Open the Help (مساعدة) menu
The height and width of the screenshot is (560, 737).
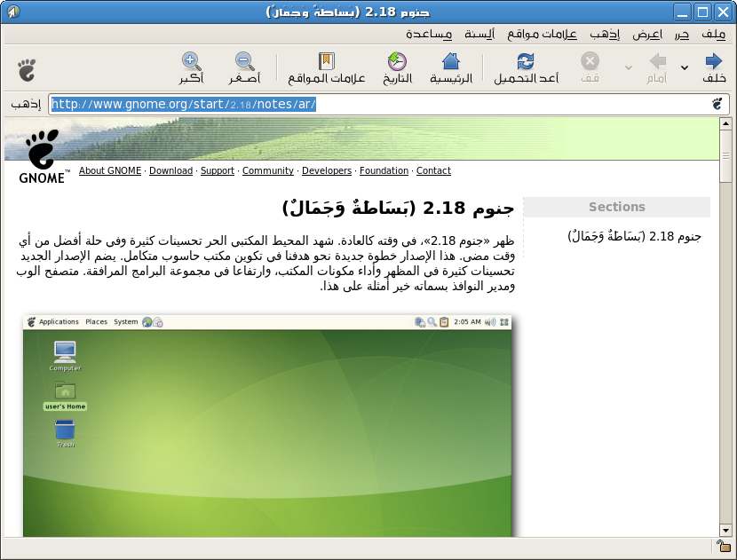(x=429, y=35)
